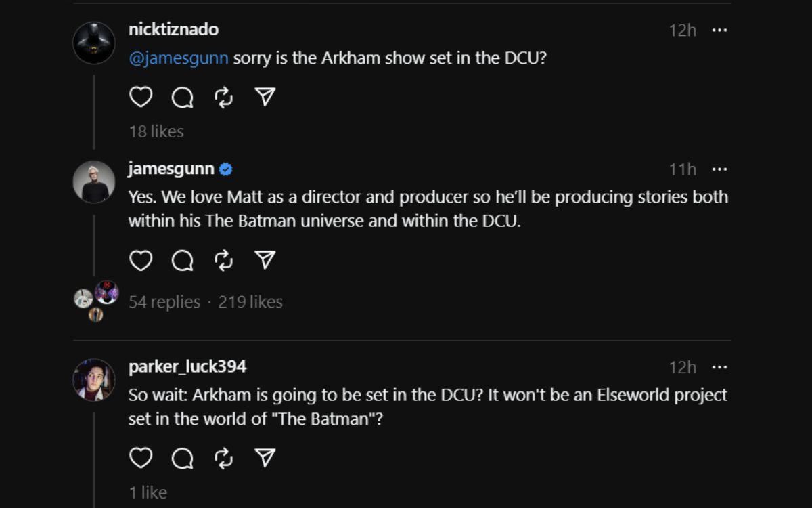Click jamesgunn's verified badge

tap(226, 169)
